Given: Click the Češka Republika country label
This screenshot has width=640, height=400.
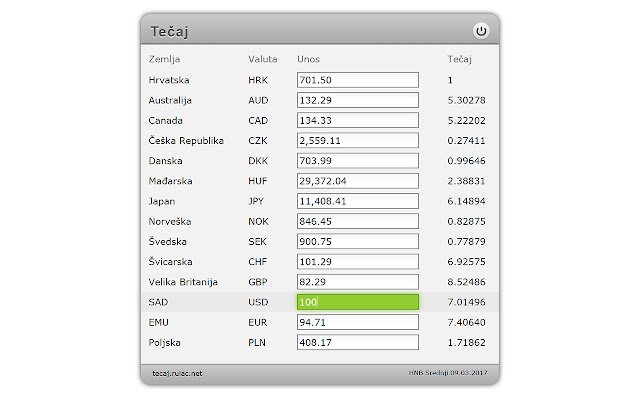Looking at the screenshot, I should [186, 141].
